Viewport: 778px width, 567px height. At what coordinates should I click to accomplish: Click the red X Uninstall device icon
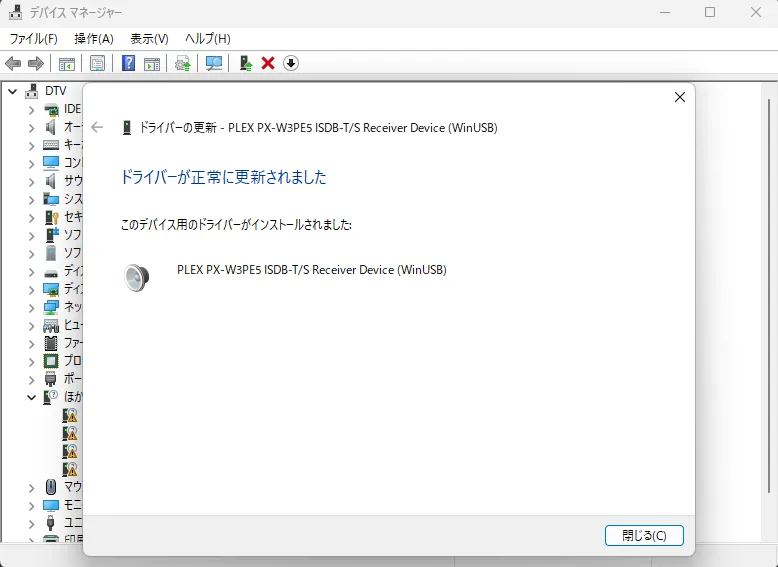point(268,63)
